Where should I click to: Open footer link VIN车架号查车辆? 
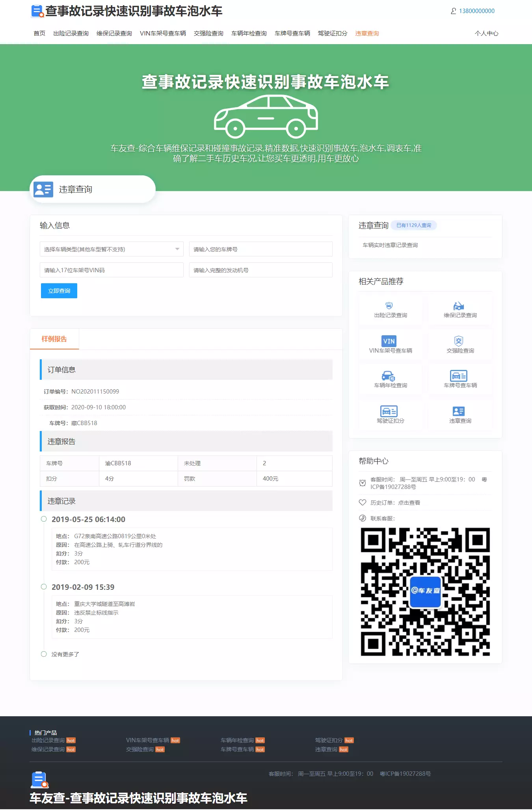point(147,740)
